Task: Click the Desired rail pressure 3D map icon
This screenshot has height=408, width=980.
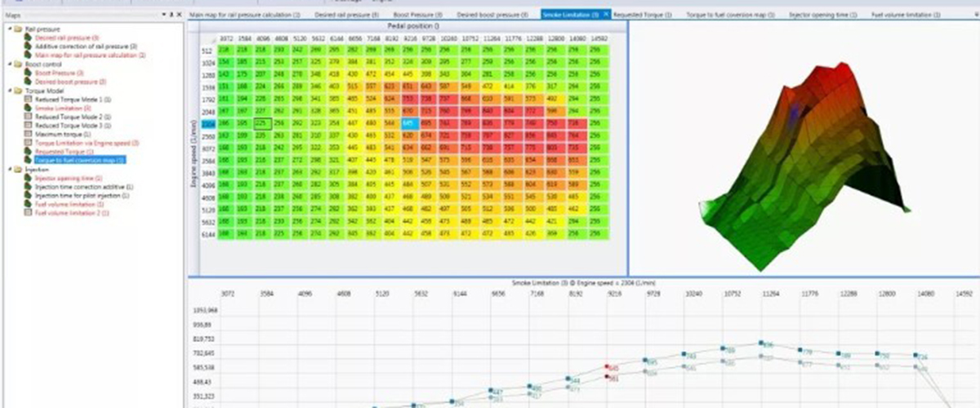Action: (28, 38)
